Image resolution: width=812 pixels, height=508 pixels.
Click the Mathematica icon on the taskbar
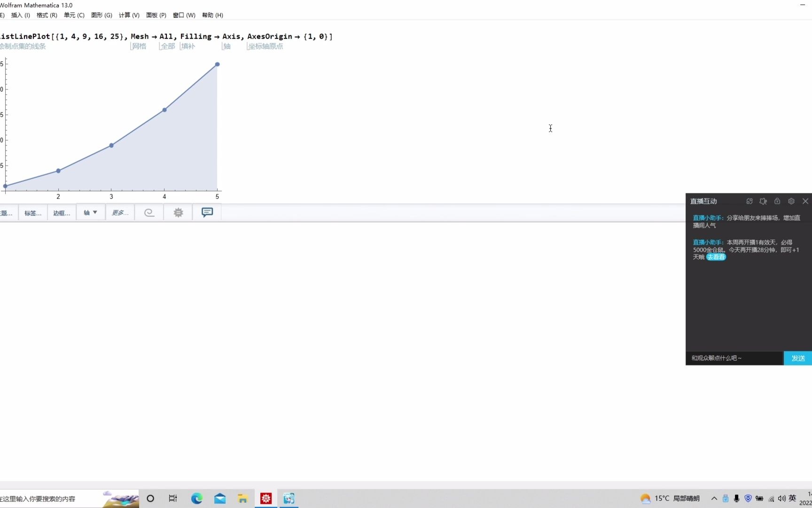(x=266, y=499)
